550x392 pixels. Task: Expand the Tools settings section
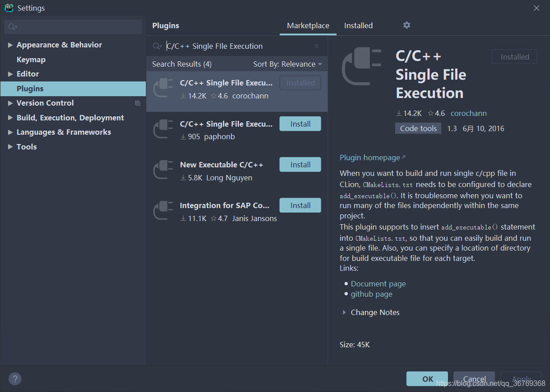10,147
